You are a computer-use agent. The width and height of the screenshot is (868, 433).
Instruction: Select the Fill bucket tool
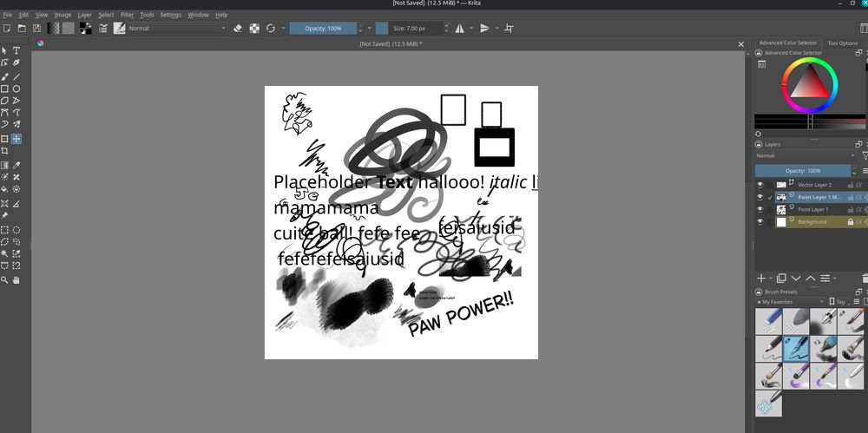click(5, 189)
